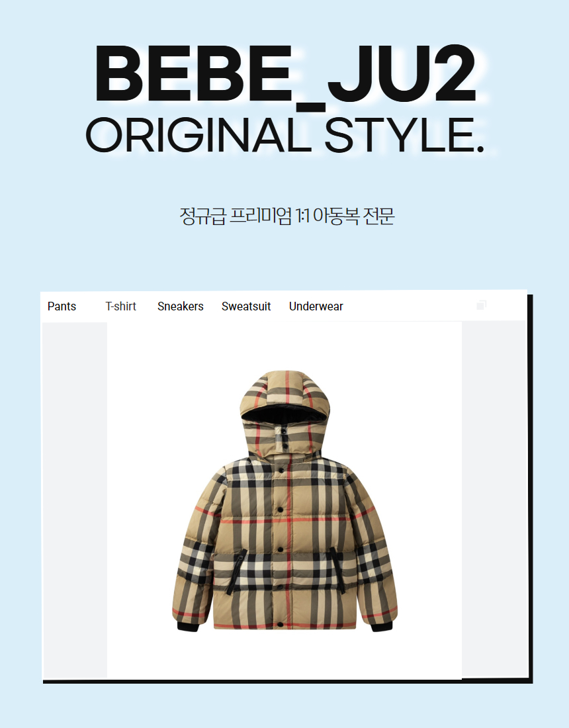Switch to the T-shirt tab

coord(120,306)
